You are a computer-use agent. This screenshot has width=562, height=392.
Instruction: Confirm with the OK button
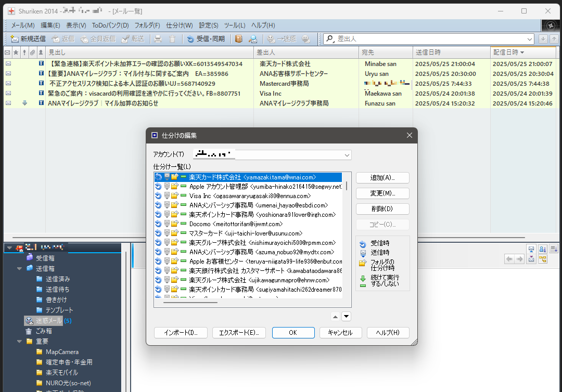click(293, 333)
